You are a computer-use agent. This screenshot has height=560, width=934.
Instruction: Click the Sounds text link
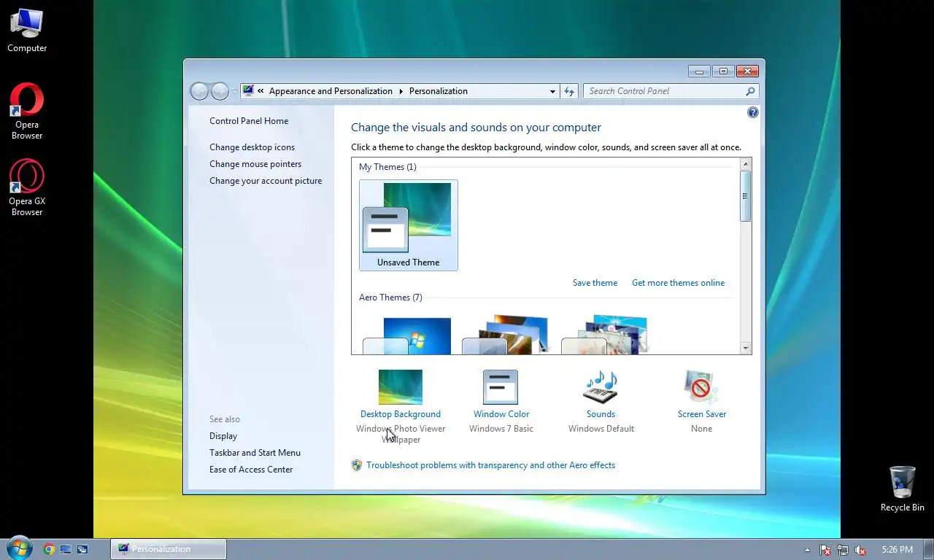(x=601, y=414)
